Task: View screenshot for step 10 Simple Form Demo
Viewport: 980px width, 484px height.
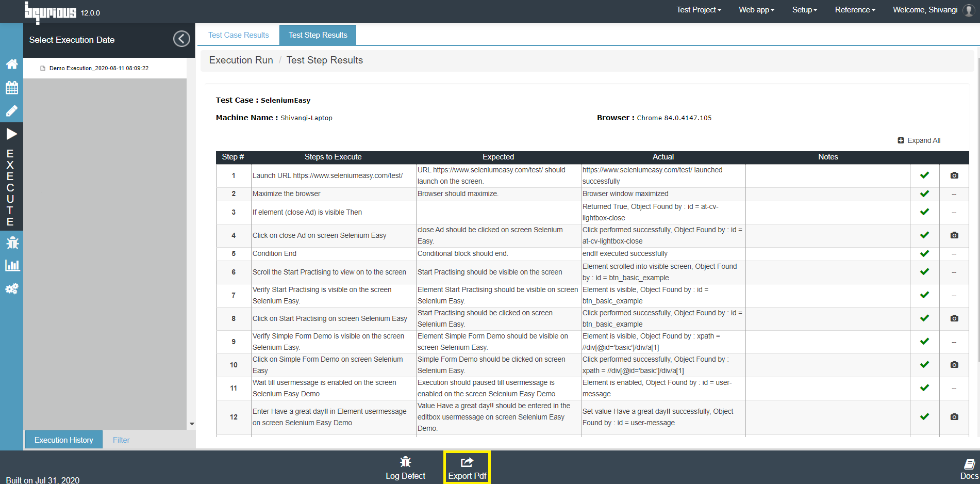Action: pyautogui.click(x=954, y=365)
